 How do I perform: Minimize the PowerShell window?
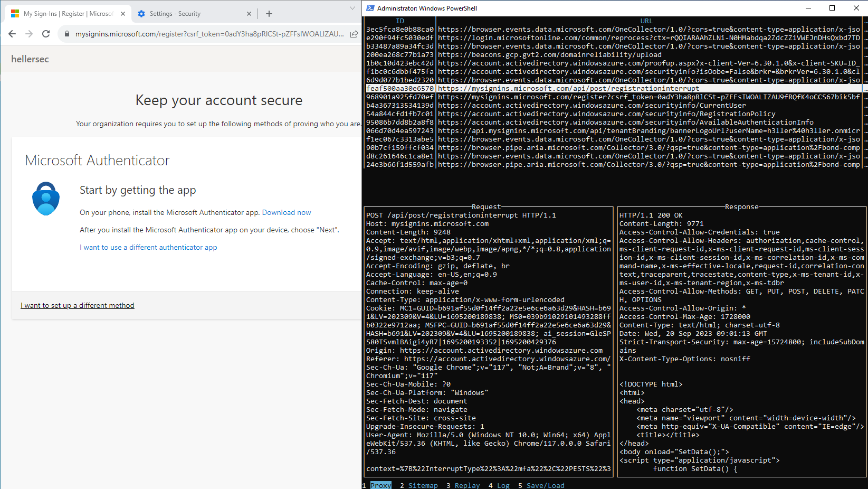[x=808, y=8]
